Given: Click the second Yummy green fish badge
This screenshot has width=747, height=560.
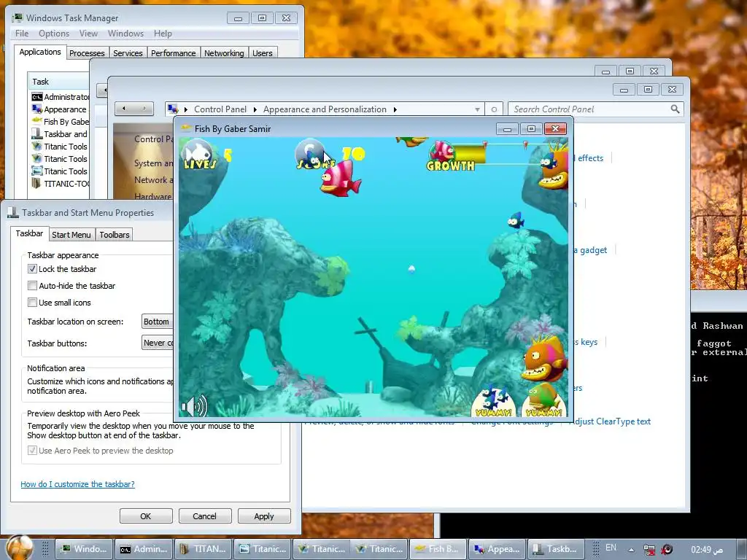Looking at the screenshot, I should click(x=544, y=402).
